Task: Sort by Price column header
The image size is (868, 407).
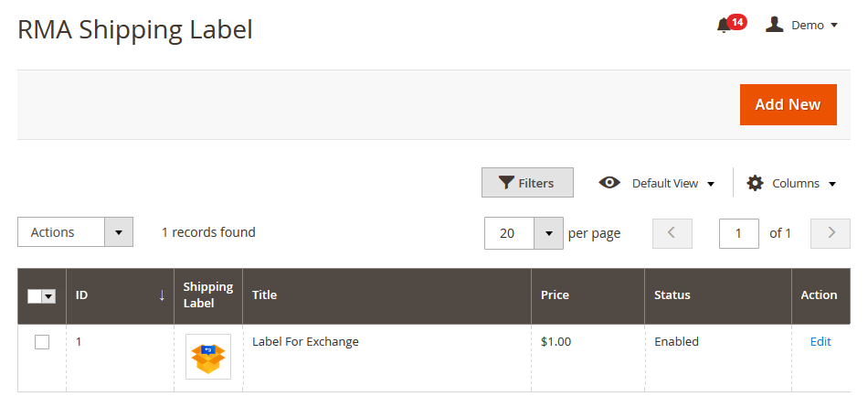Action: pyautogui.click(x=555, y=295)
